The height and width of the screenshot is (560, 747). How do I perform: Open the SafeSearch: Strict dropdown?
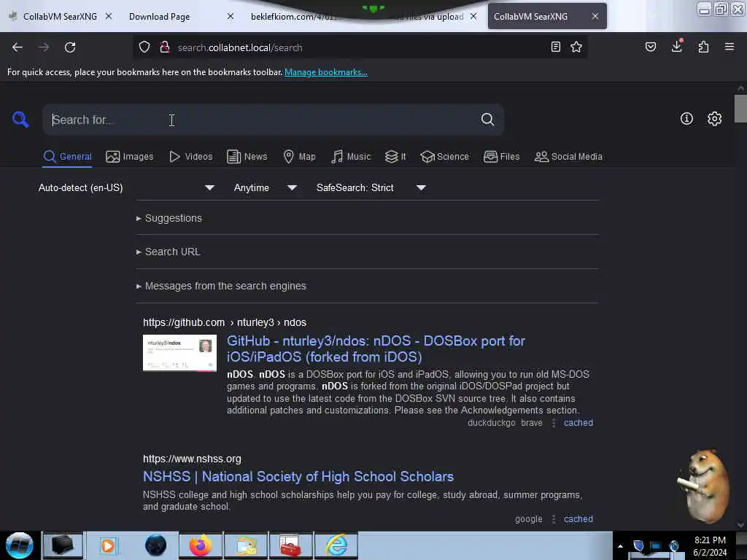(x=371, y=187)
